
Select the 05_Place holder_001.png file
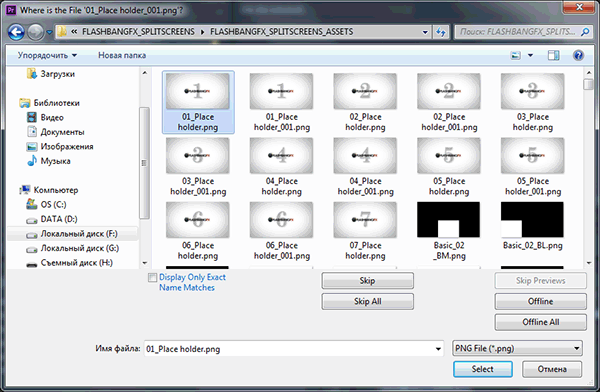pos(533,167)
